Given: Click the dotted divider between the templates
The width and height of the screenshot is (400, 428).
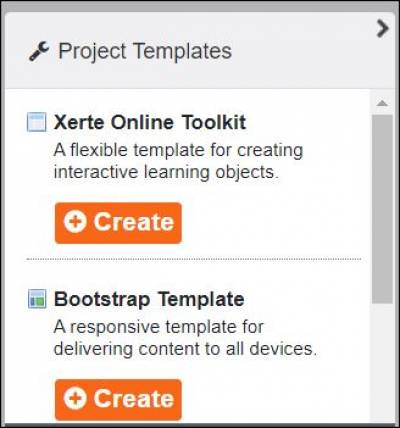Looking at the screenshot, I should [x=194, y=259].
